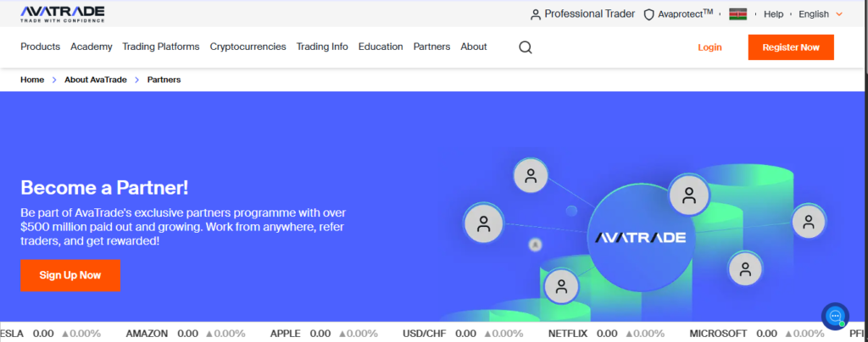Click the central AvaTrade circle graphic
The width and height of the screenshot is (868, 342).
[640, 237]
